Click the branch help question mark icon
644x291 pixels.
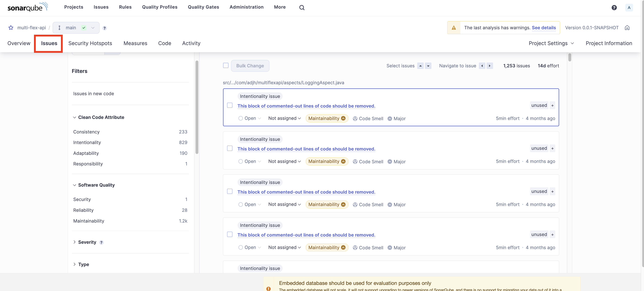[105, 28]
